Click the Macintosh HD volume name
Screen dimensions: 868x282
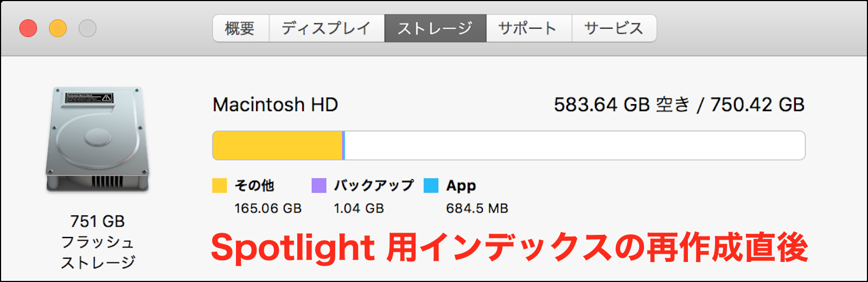pos(275,105)
